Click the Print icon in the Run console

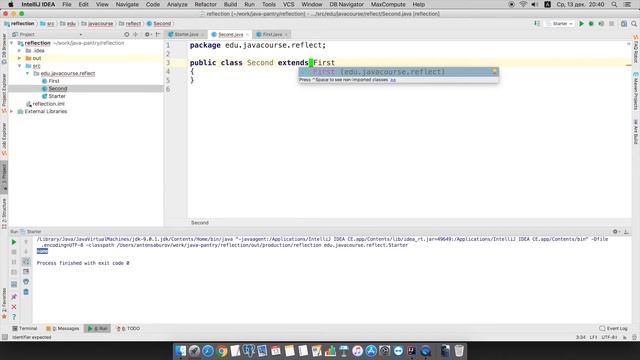[26, 282]
